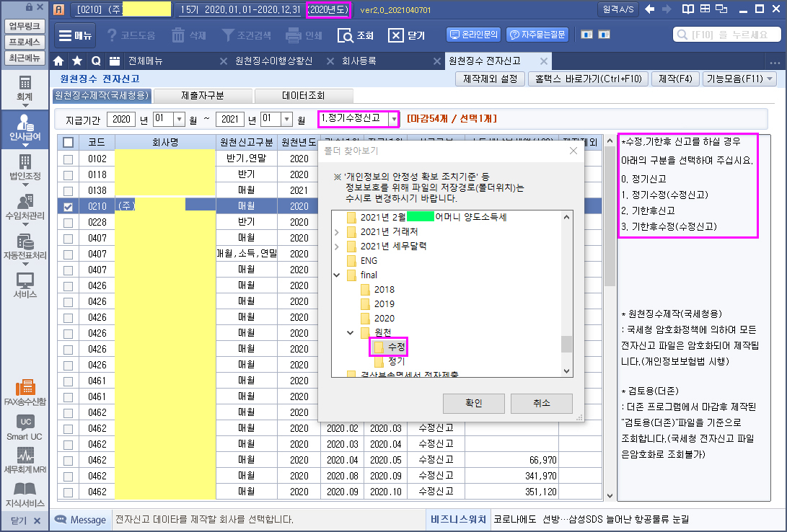
Task: Switch to the 원천징수이행상황신 tab
Action: (x=273, y=61)
